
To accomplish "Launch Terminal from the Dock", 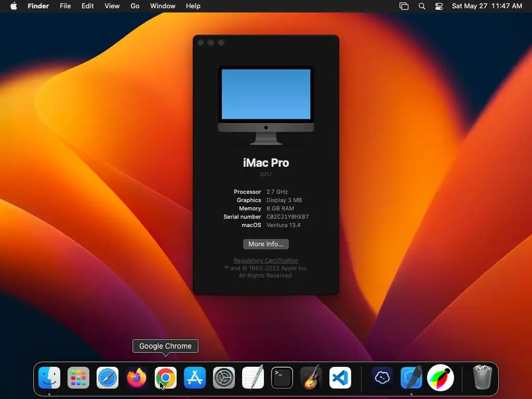I will [x=282, y=378].
